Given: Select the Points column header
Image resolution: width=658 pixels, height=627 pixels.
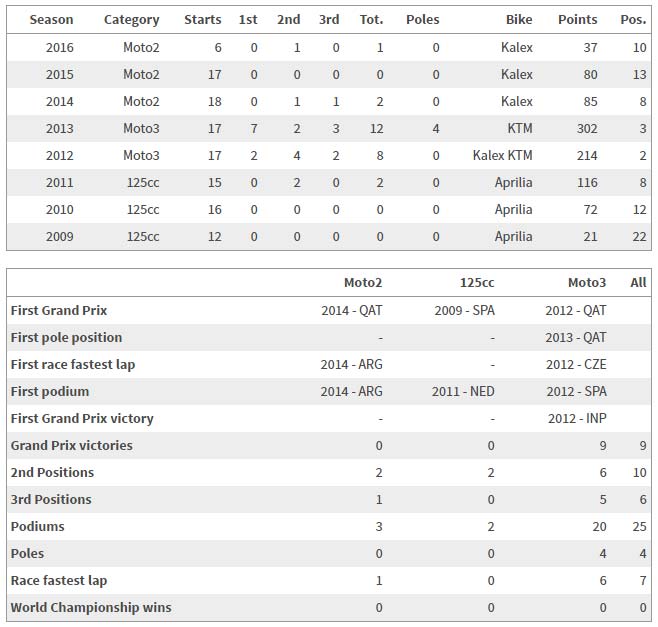Looking at the screenshot, I should 577,19.
